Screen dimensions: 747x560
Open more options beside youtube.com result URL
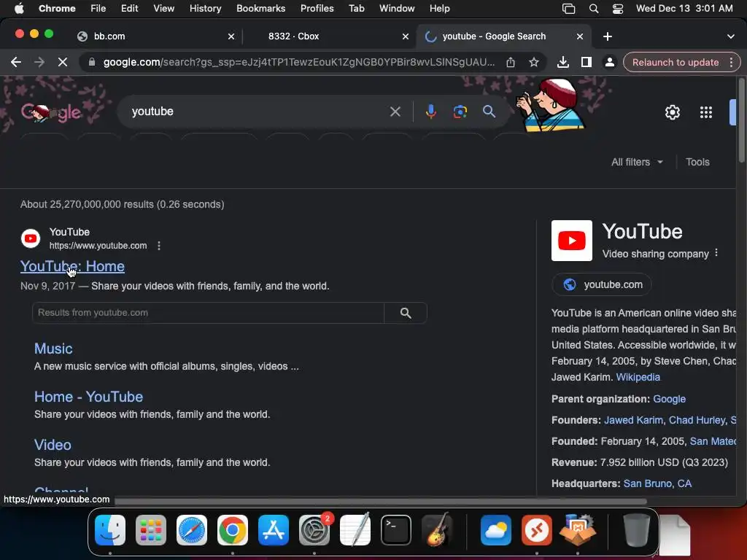[x=158, y=246]
